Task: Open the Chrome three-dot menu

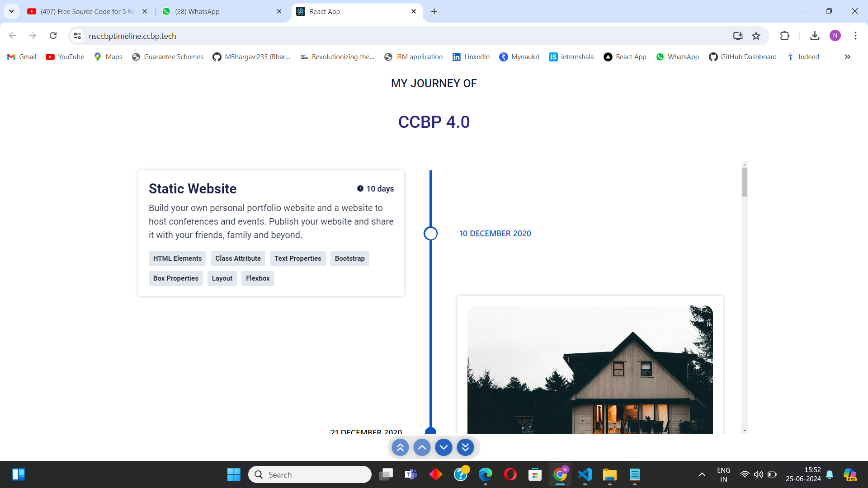Action: [x=855, y=36]
